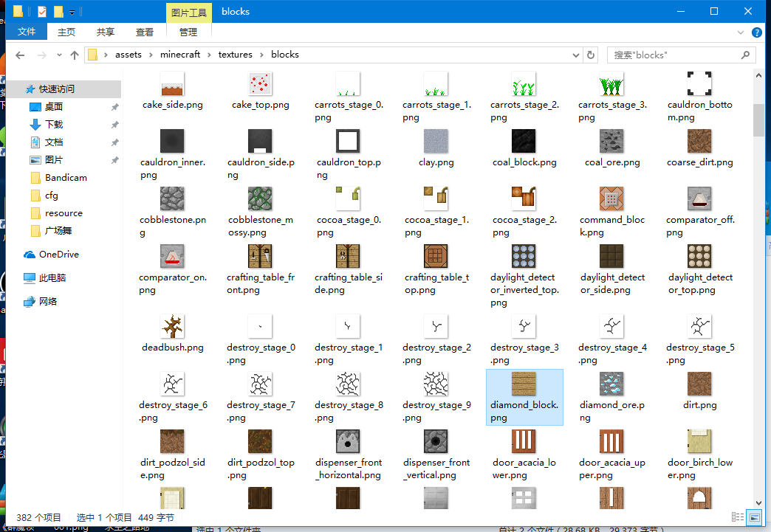Image resolution: width=771 pixels, height=532 pixels.
Task: Select dirt_podzol_top.png icon
Action: [x=260, y=441]
